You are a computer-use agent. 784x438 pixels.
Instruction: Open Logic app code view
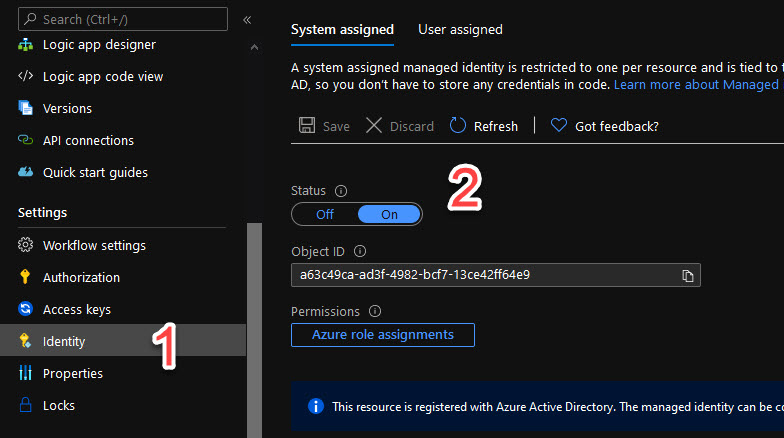click(103, 77)
